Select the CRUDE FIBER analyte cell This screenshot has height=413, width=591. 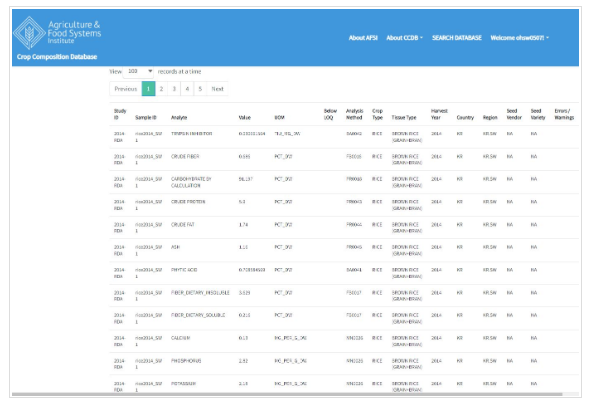click(185, 156)
